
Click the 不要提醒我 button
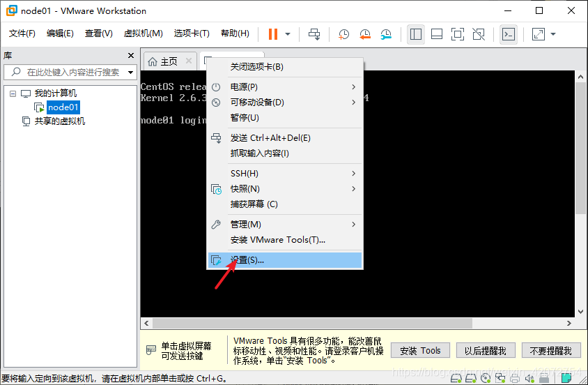pyautogui.click(x=551, y=351)
